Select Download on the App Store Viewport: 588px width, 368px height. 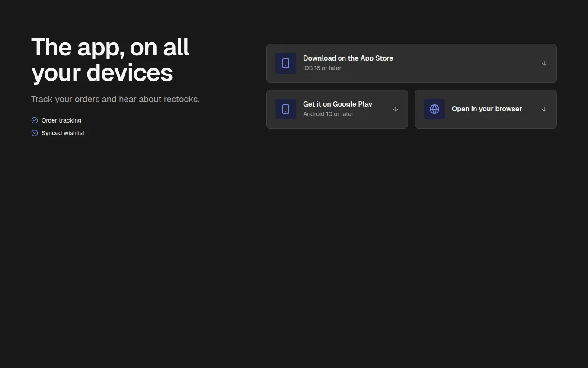pyautogui.click(x=412, y=63)
